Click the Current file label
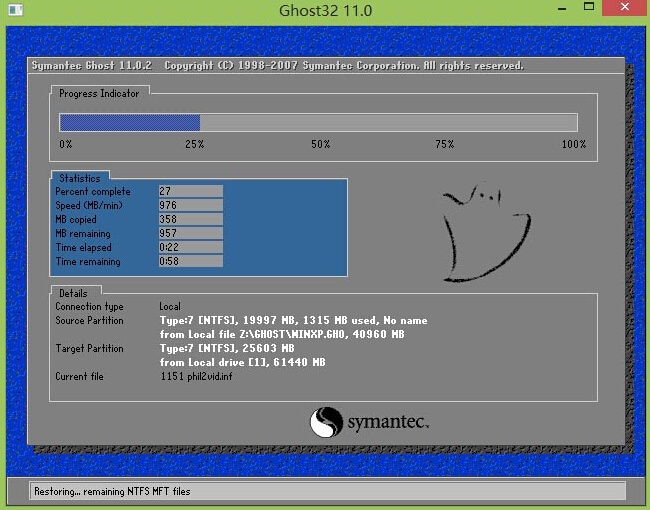 pos(80,376)
